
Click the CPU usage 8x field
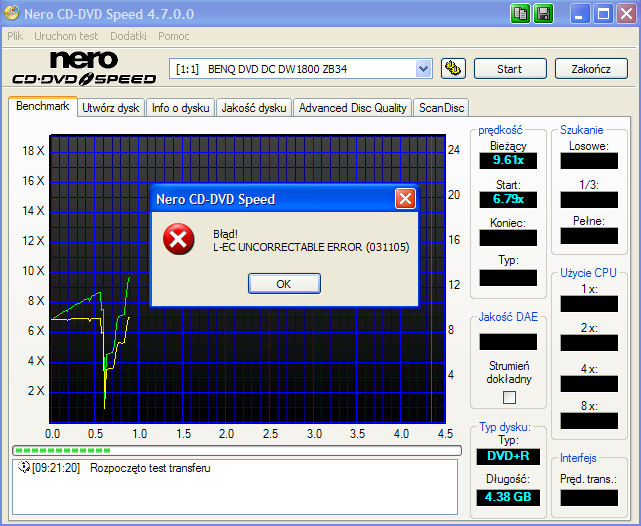[x=589, y=421]
